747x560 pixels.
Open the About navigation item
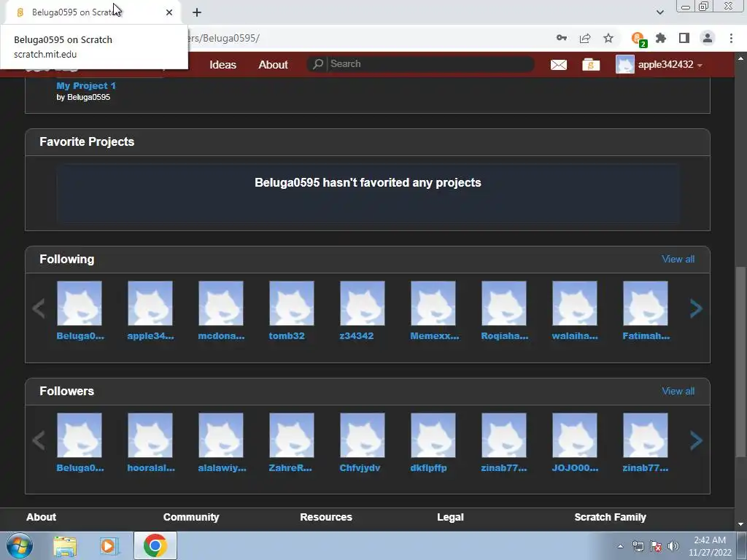[x=273, y=65]
